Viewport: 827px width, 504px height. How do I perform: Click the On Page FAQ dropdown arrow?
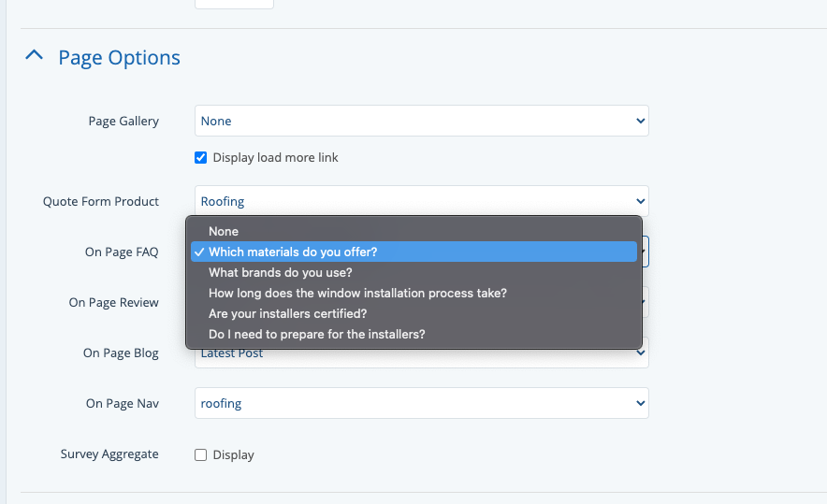(x=645, y=252)
